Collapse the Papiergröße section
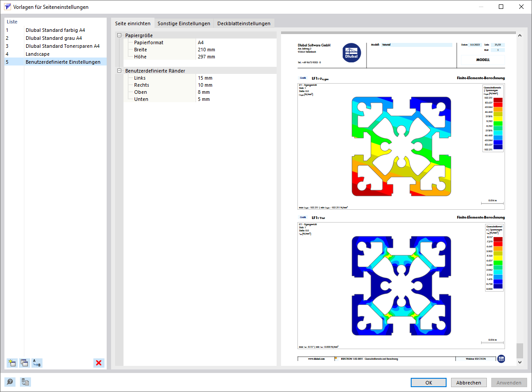 pos(119,35)
